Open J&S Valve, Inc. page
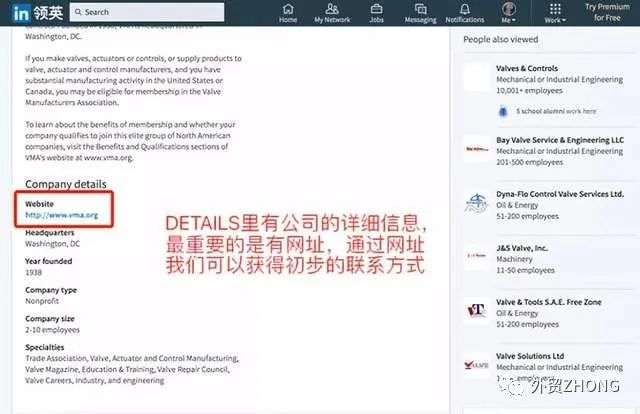The image size is (640, 414). tap(522, 248)
